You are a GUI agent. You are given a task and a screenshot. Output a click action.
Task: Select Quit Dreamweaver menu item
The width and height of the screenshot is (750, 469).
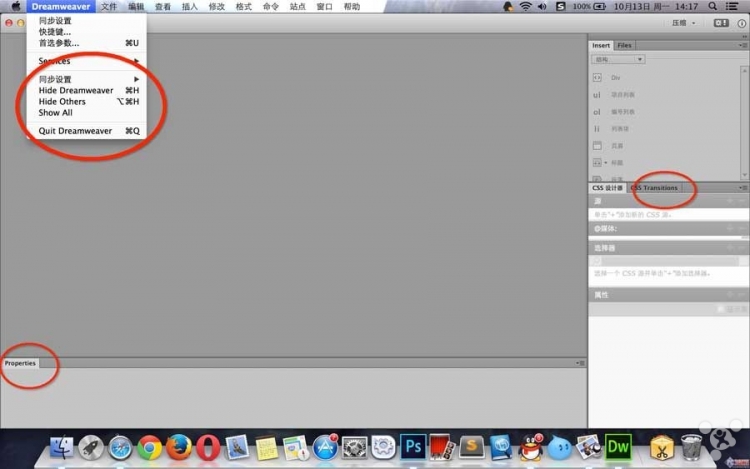[x=76, y=131]
